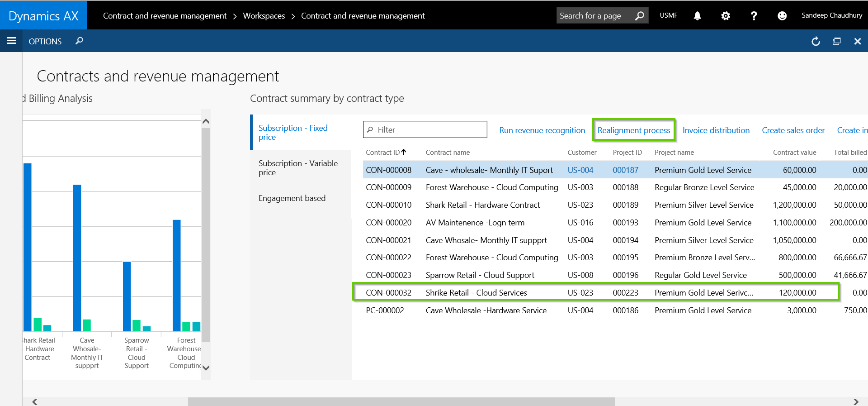Screen dimensions: 868x406
Task: Click the US-016 customer cell
Action: coord(580,223)
